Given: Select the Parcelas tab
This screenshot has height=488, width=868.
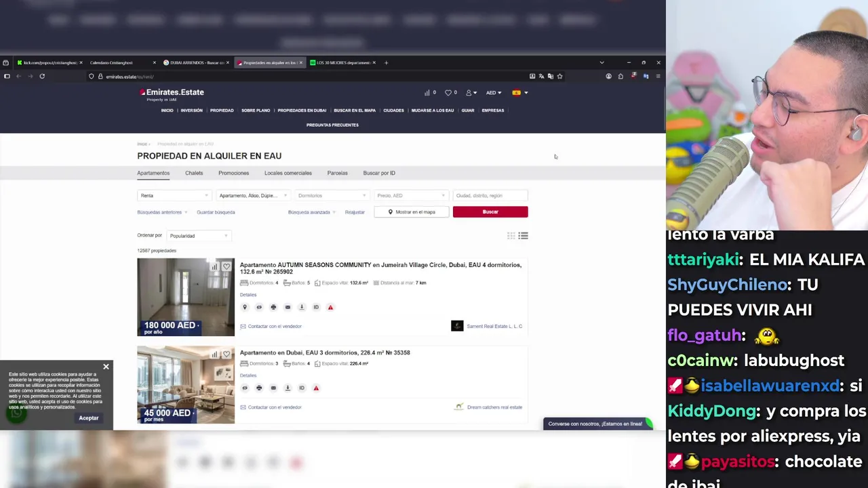Looking at the screenshot, I should pyautogui.click(x=337, y=173).
